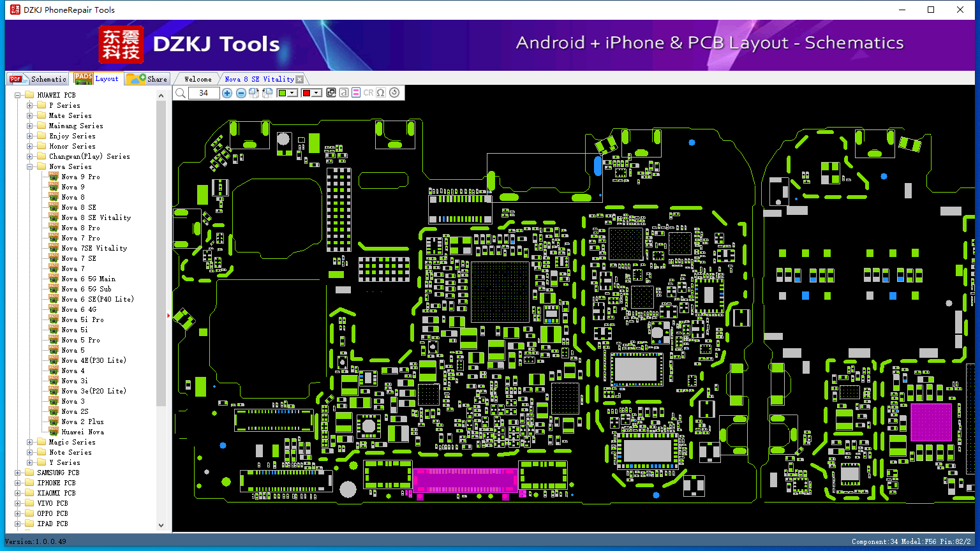Expand the IPHONE PCB node

pyautogui.click(x=18, y=483)
